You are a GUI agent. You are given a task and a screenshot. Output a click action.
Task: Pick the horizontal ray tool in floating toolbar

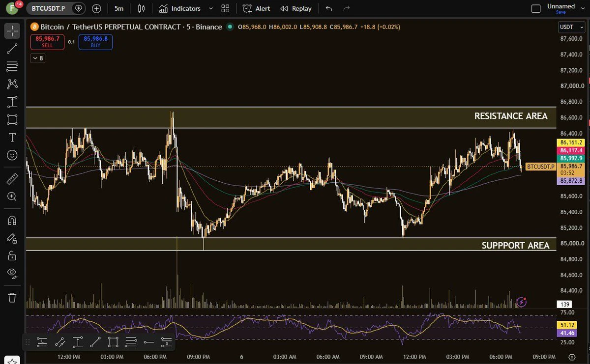(148, 342)
